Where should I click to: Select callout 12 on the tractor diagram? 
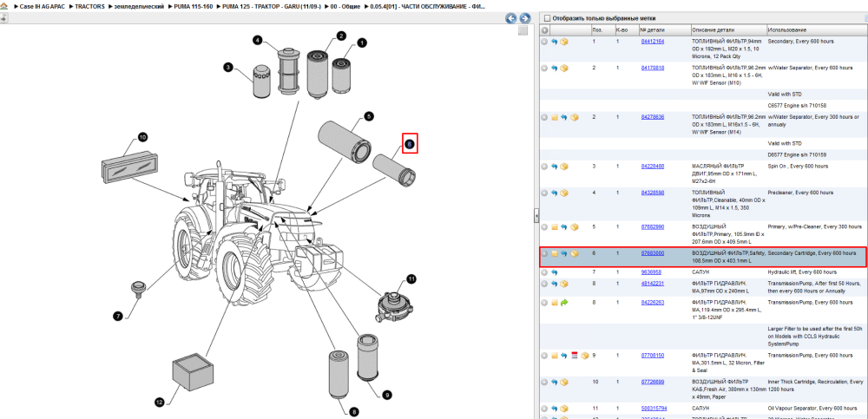(160, 403)
